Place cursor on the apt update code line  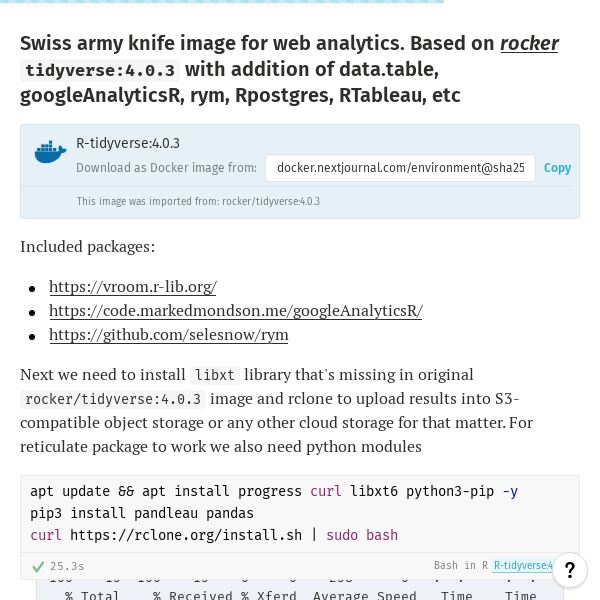(274, 491)
